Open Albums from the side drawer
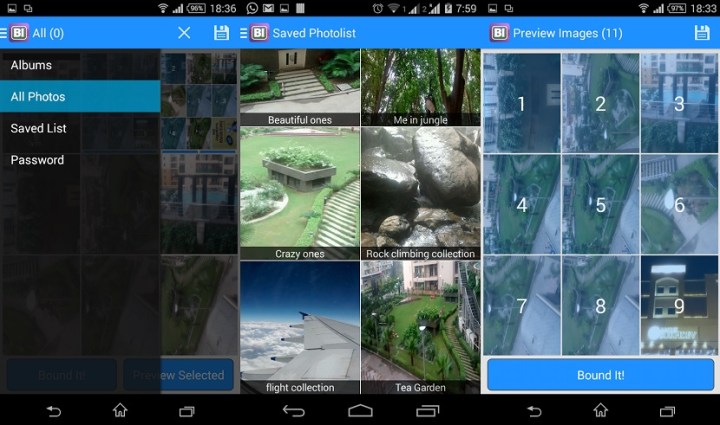 pyautogui.click(x=80, y=65)
